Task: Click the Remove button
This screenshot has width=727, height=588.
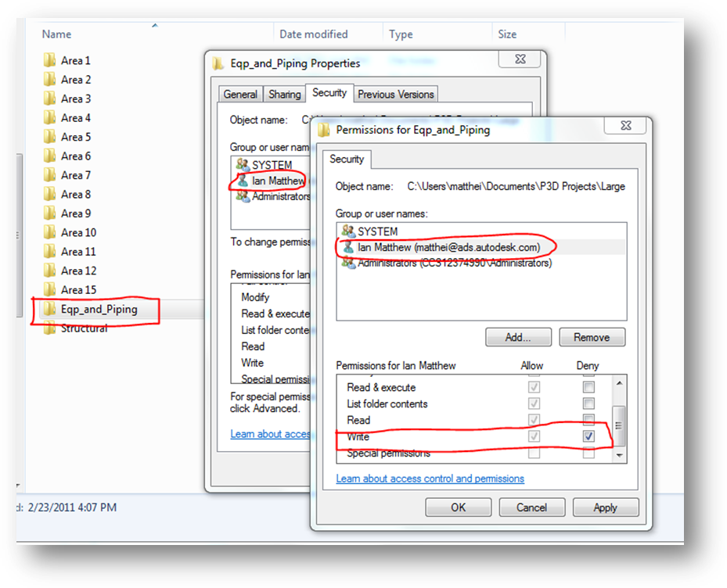Action: pyautogui.click(x=592, y=337)
